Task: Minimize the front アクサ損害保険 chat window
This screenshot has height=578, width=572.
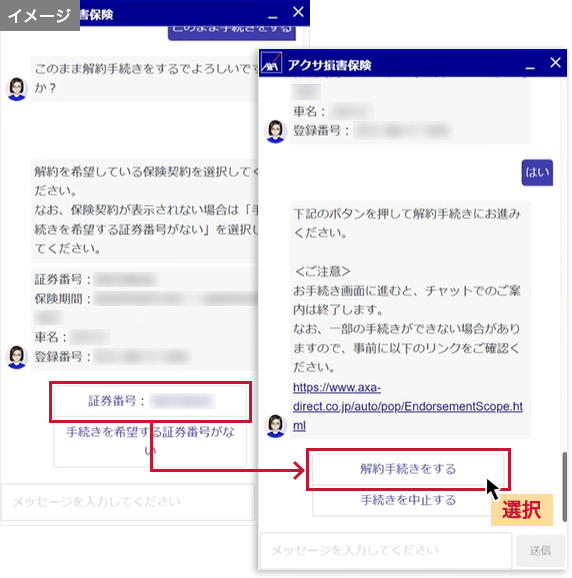Action: (x=530, y=67)
